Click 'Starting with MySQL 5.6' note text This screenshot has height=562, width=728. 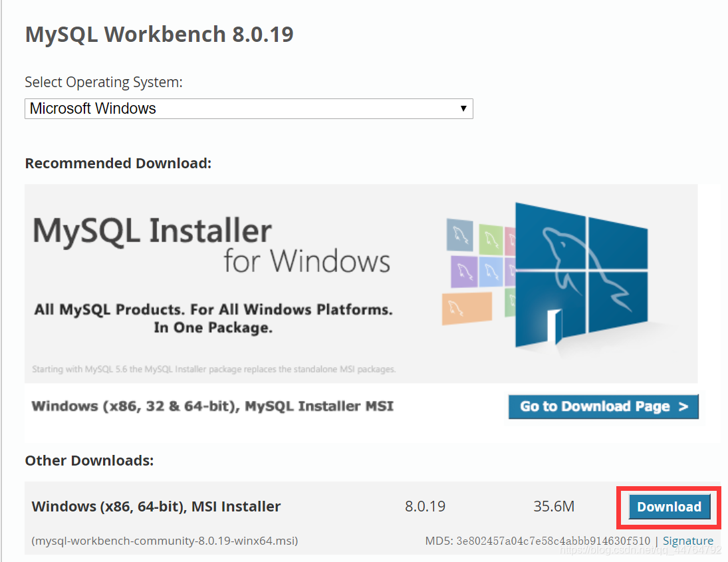click(x=213, y=369)
